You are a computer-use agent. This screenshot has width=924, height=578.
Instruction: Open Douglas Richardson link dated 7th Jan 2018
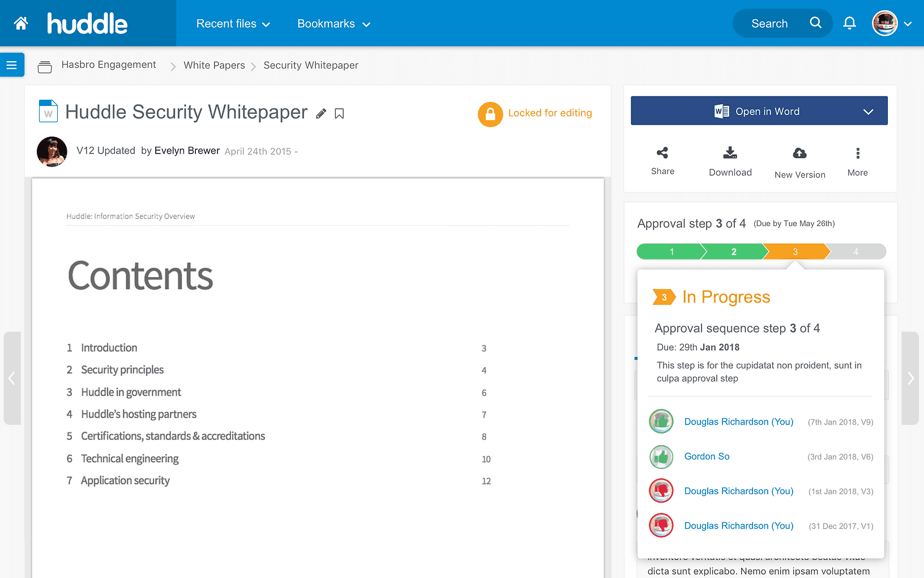pyautogui.click(x=739, y=422)
